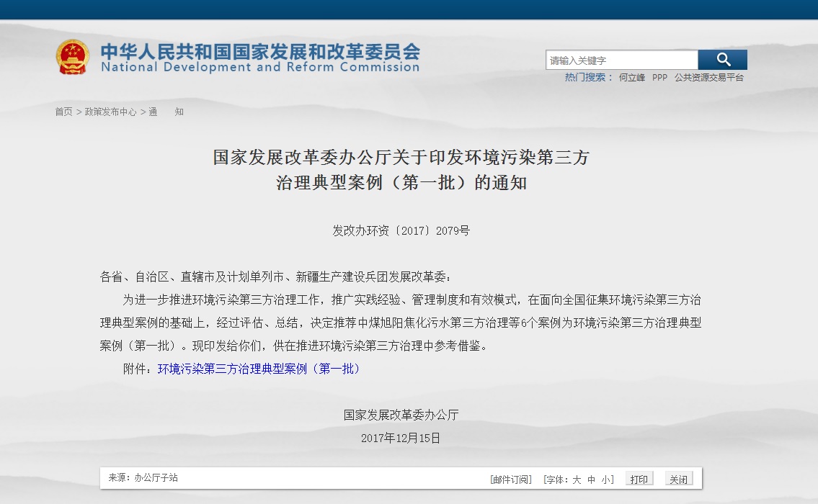The width and height of the screenshot is (818, 504).
Task: Set font size to 中
Action: 591,480
